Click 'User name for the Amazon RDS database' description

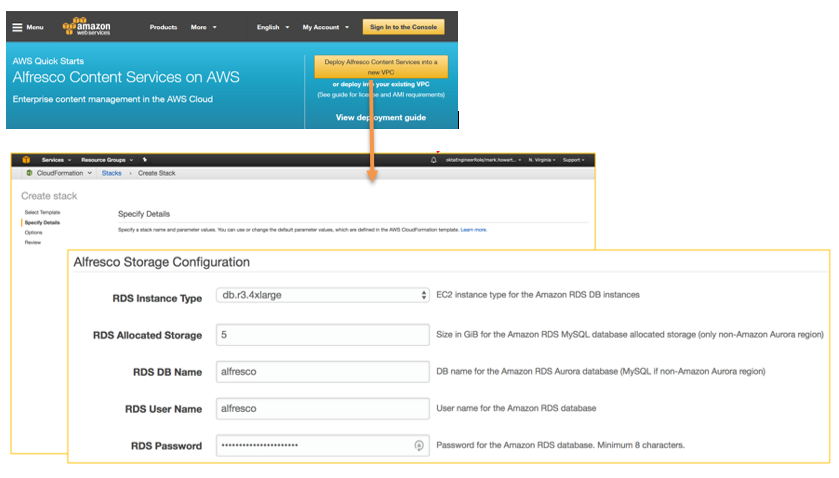pyautogui.click(x=516, y=408)
